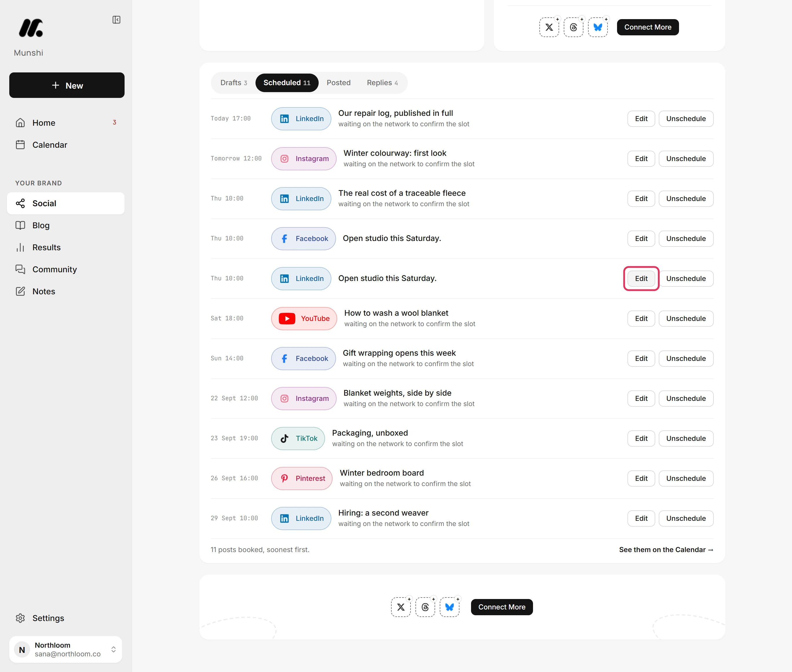
Task: Follow See them on the Calendar link
Action: (666, 550)
